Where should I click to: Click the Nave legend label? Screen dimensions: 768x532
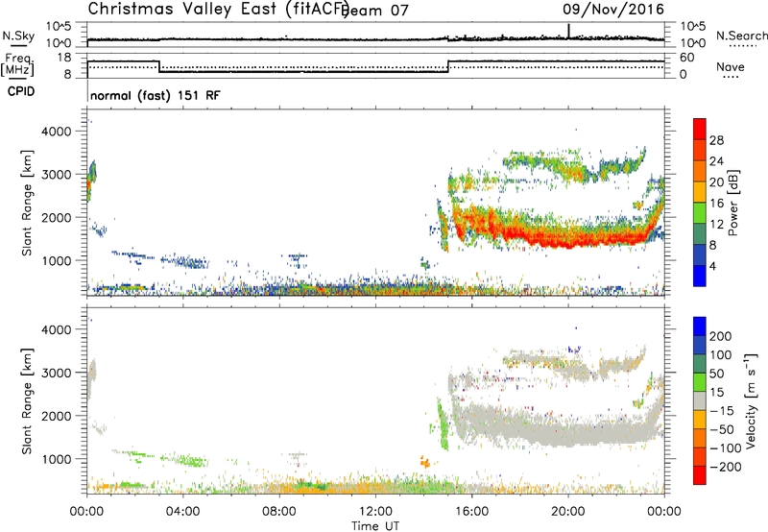[731, 66]
